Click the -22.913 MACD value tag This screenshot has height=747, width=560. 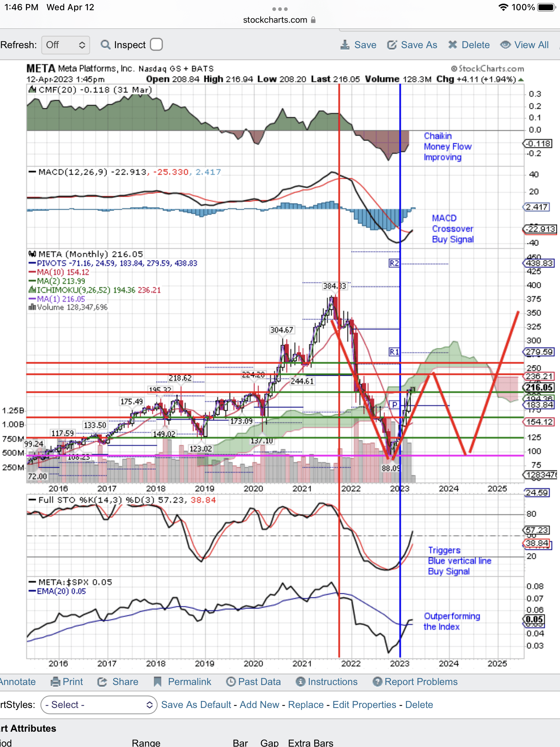tap(540, 229)
